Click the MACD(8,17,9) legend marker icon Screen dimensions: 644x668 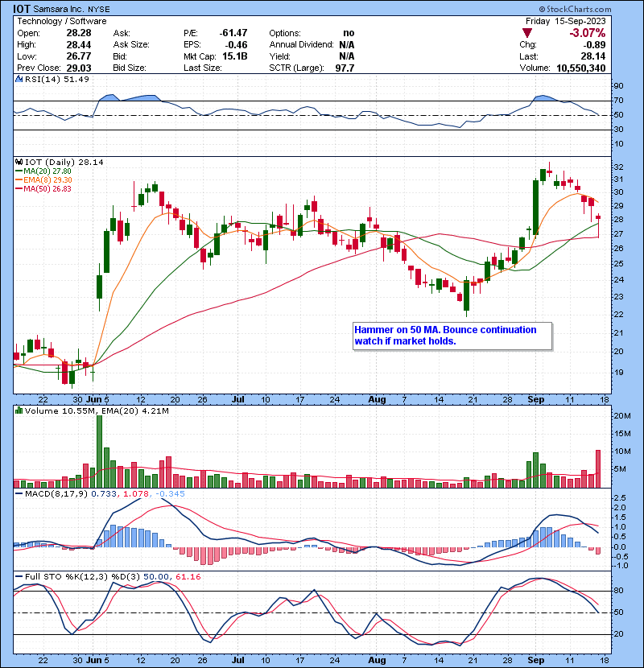pyautogui.click(x=17, y=493)
